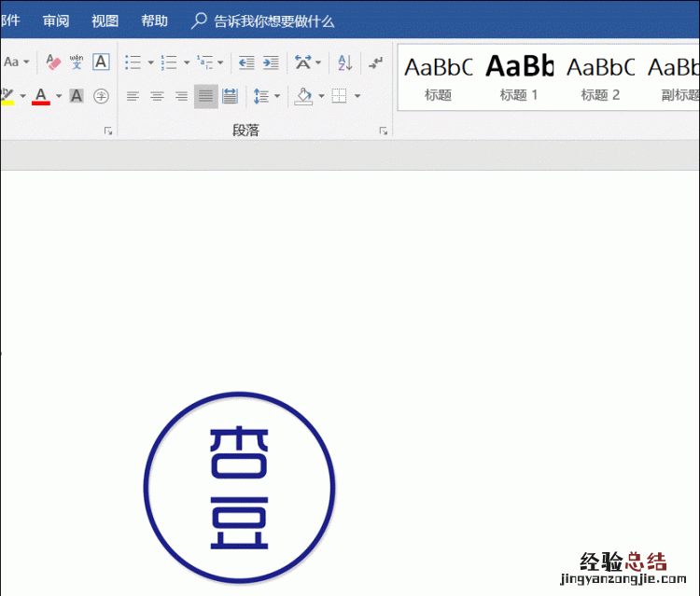Open the 审阅 (Review) ribbon tab
700x596 pixels.
[56, 21]
